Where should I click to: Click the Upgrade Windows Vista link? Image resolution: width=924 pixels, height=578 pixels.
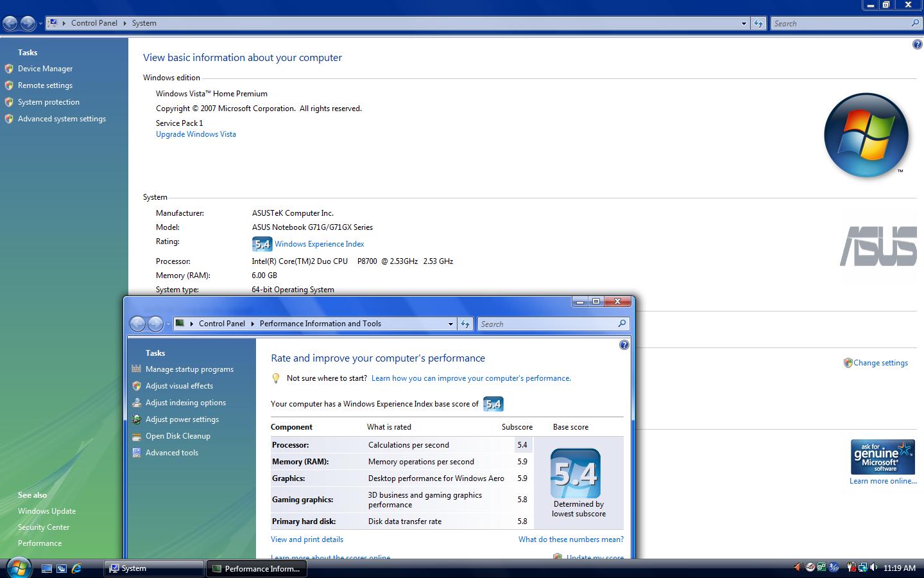196,134
